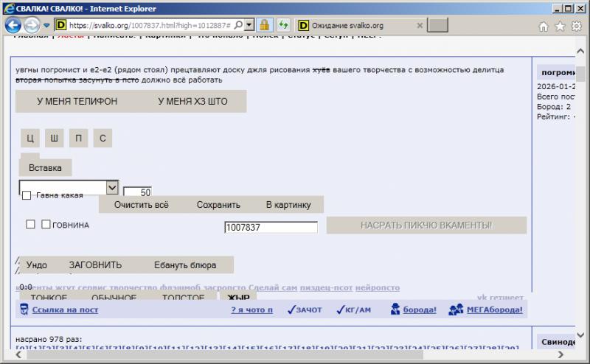Image resolution: width=590 pixels, height=364 pixels.
Task: Click the browser Forward arrow button
Action: (33, 25)
